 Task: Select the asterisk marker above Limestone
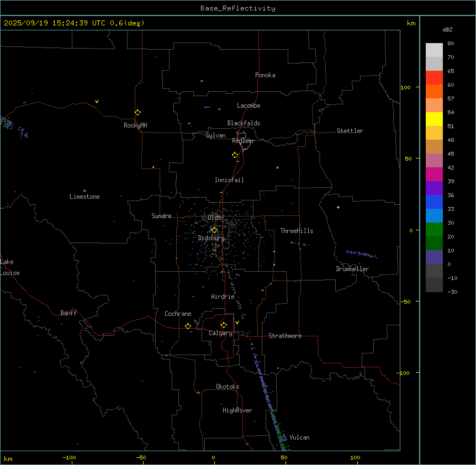point(84,191)
